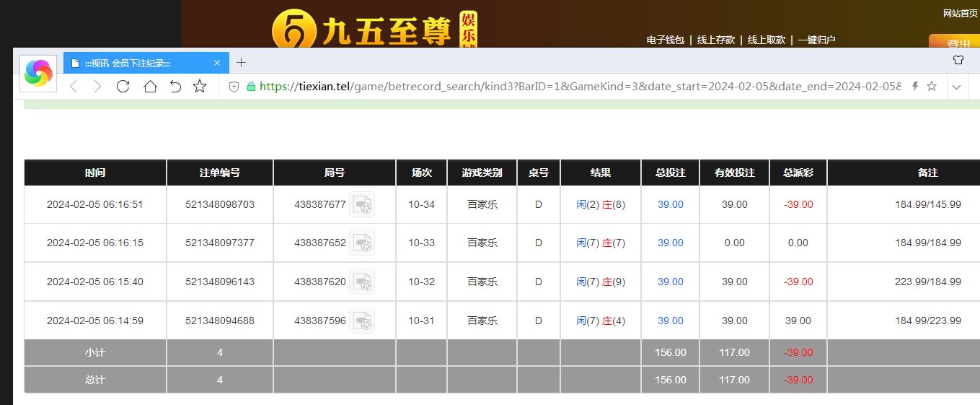This screenshot has height=405, width=980.
Task: Click the 总计 total row label
Action: pyautogui.click(x=95, y=380)
